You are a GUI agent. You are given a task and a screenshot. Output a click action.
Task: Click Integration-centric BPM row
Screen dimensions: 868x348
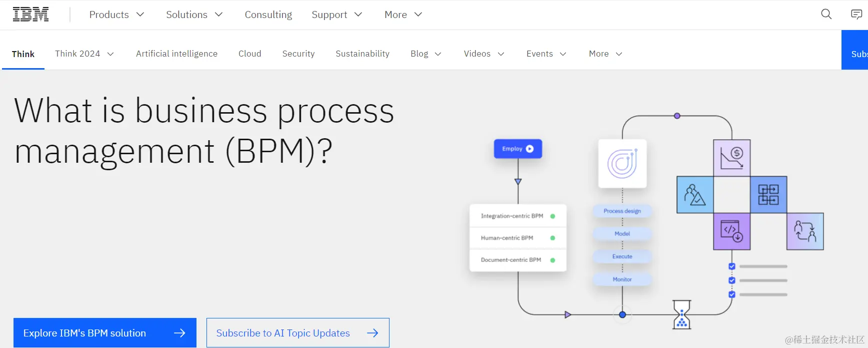[518, 216]
